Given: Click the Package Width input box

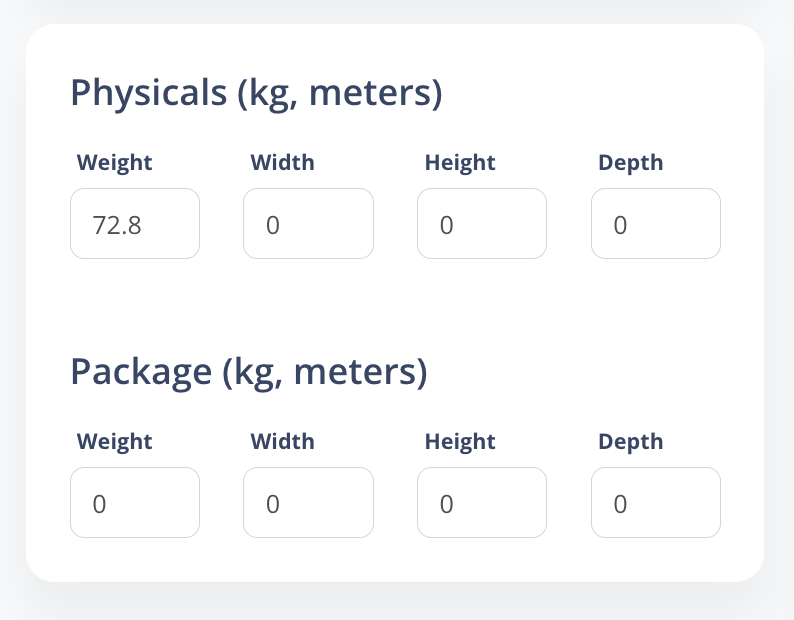Looking at the screenshot, I should [x=308, y=503].
